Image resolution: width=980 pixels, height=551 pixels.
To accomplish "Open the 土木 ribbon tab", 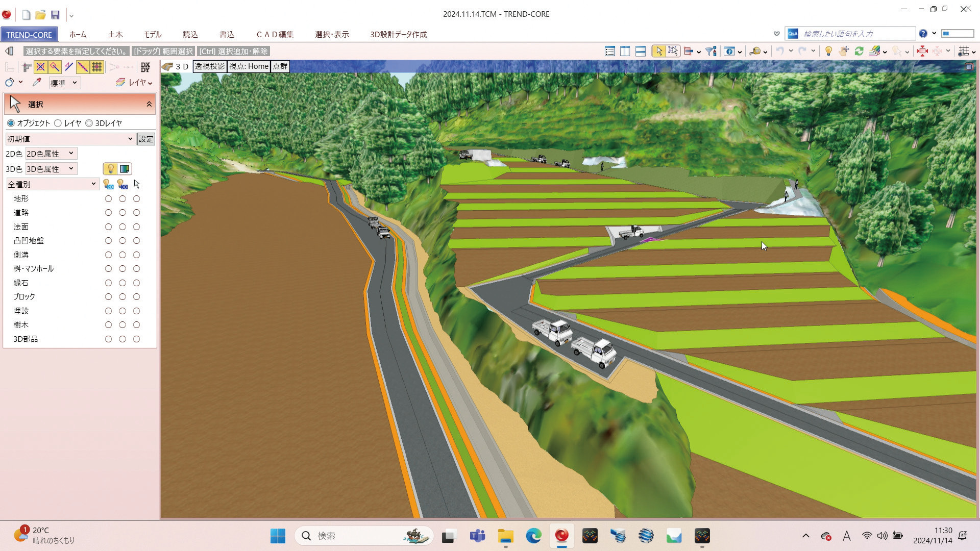I will (115, 34).
